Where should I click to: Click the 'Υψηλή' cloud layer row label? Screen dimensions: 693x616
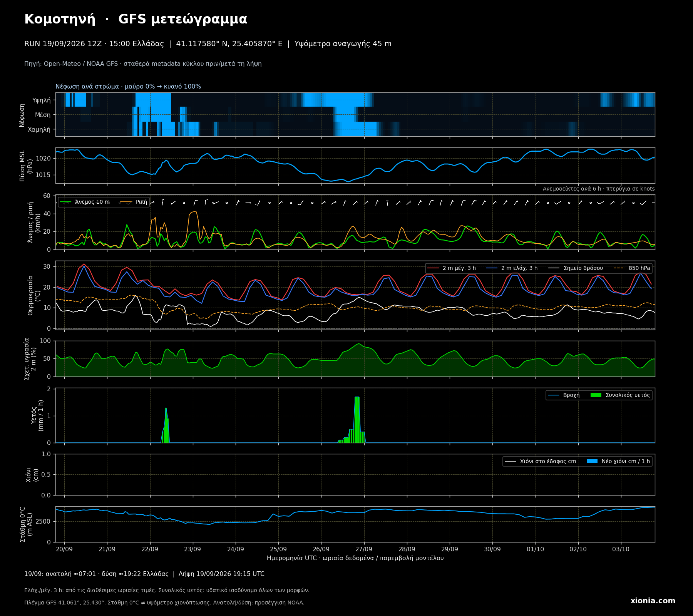[x=42, y=100]
